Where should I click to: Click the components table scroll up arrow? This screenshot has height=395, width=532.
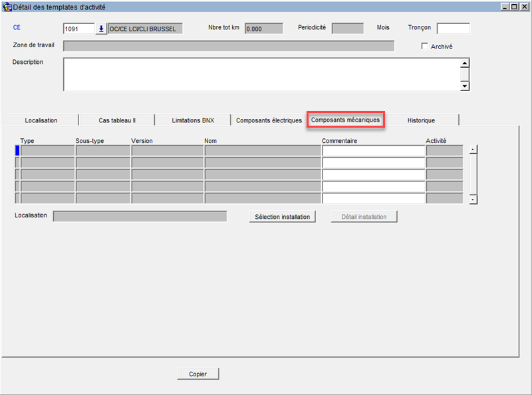[x=473, y=150]
